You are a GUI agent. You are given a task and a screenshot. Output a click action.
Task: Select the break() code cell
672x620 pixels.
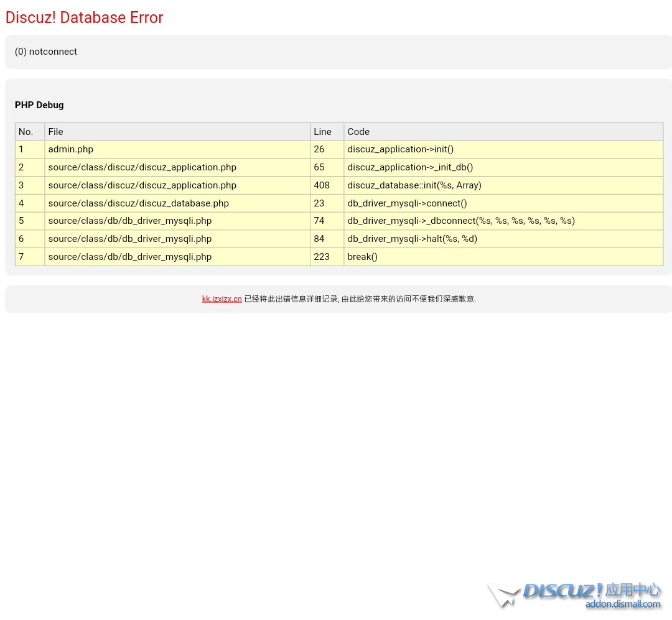click(x=362, y=257)
